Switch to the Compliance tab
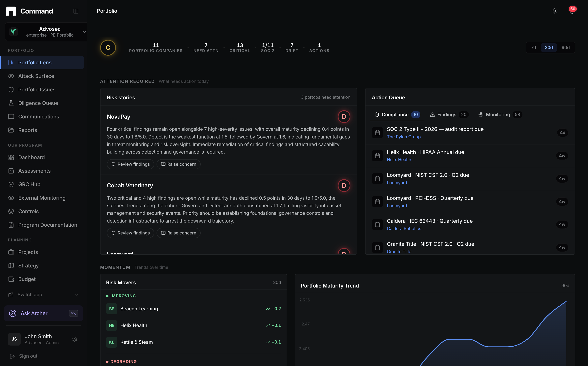 click(397, 115)
